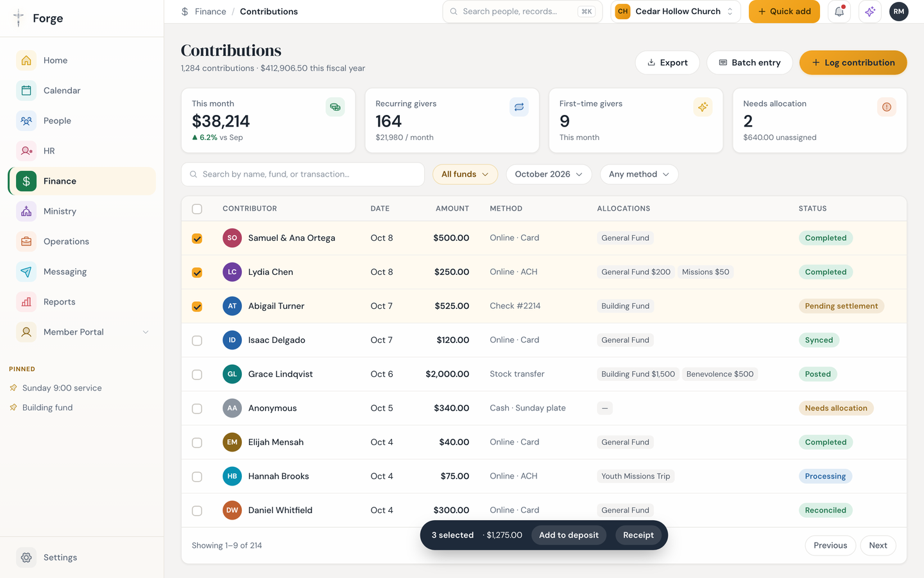Click the Home sidebar icon
Image resolution: width=924 pixels, height=578 pixels.
[x=26, y=60]
